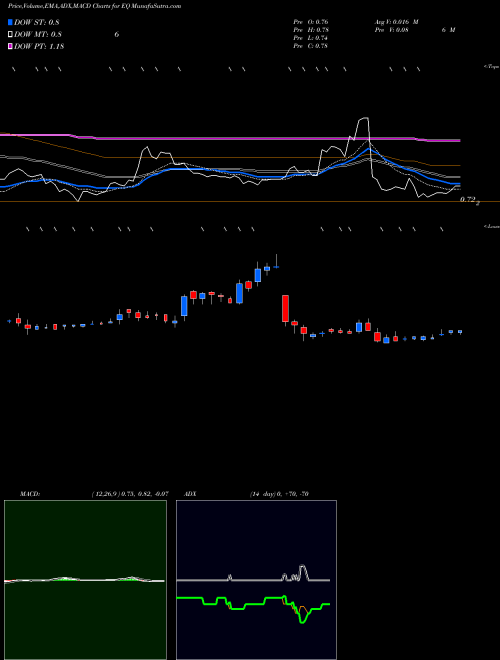This screenshot has width=500, height=660.
Task: Click the blue DOW ST legend swatch
Action: click(x=10, y=22)
